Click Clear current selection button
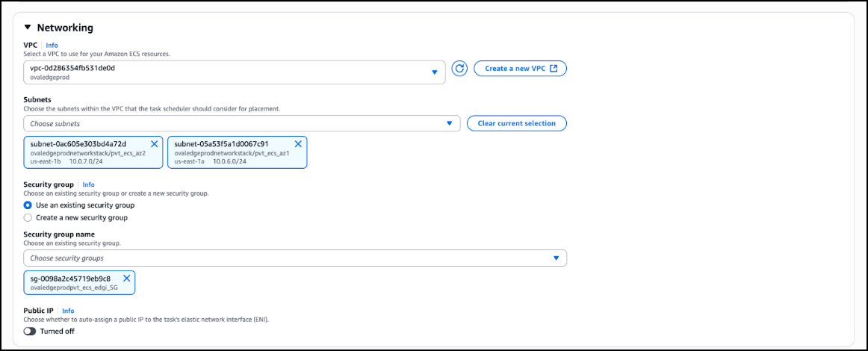The image size is (868, 351). [516, 123]
